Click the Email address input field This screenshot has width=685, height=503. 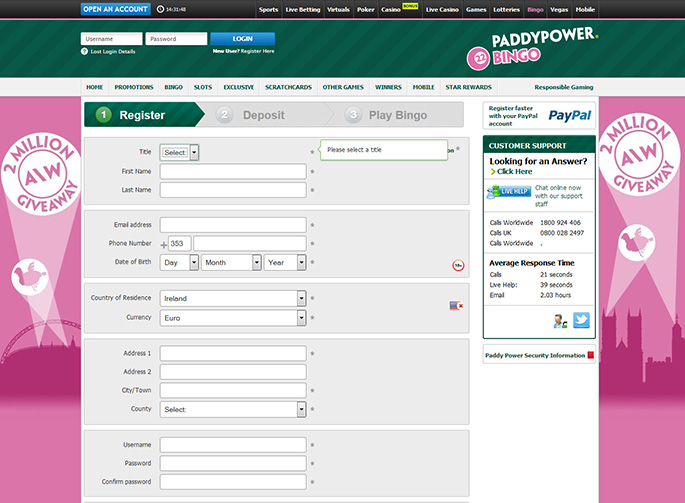(233, 225)
